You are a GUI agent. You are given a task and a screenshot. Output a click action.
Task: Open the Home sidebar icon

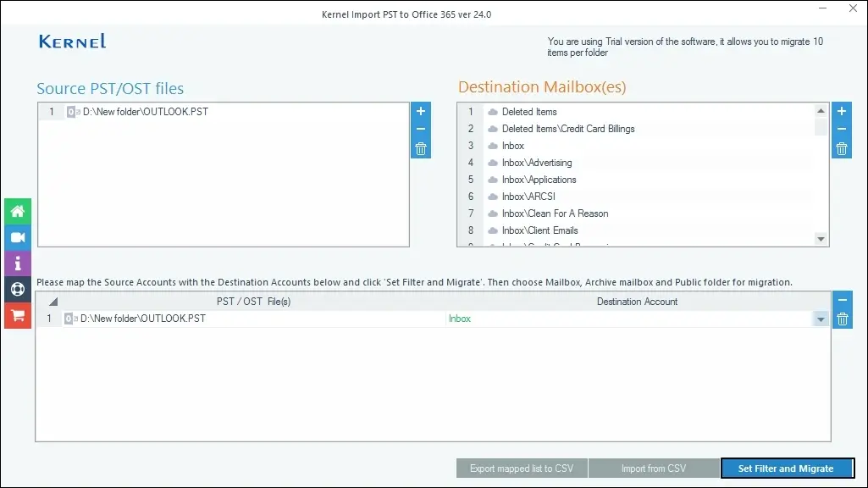coord(18,211)
